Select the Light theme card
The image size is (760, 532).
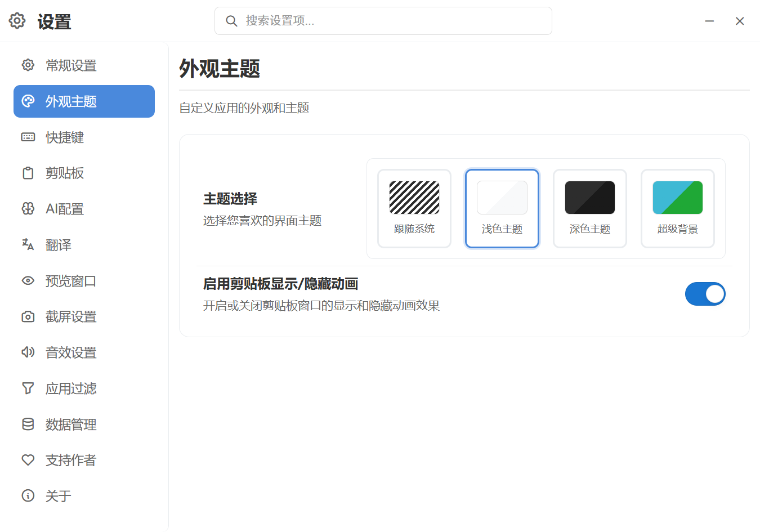coord(502,208)
